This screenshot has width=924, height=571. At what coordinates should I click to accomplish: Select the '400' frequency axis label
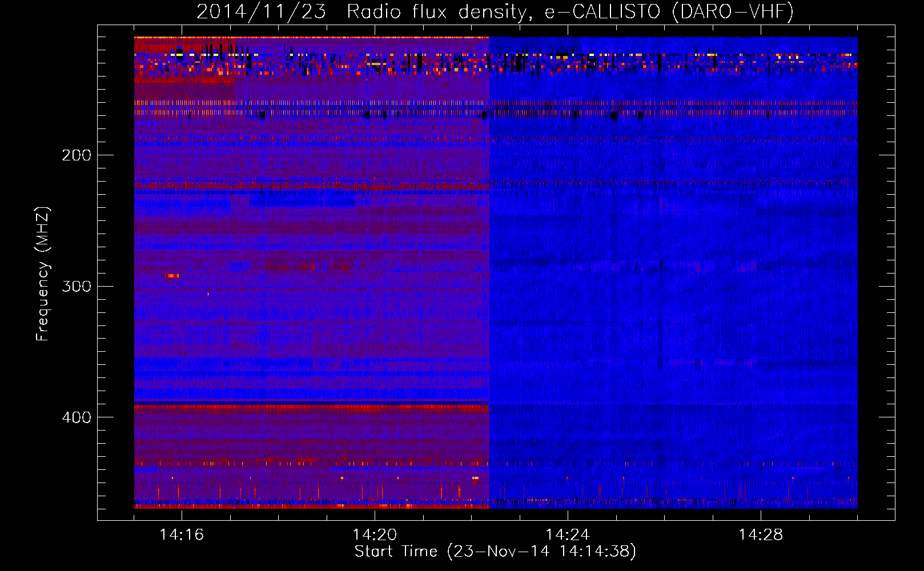[x=77, y=417]
